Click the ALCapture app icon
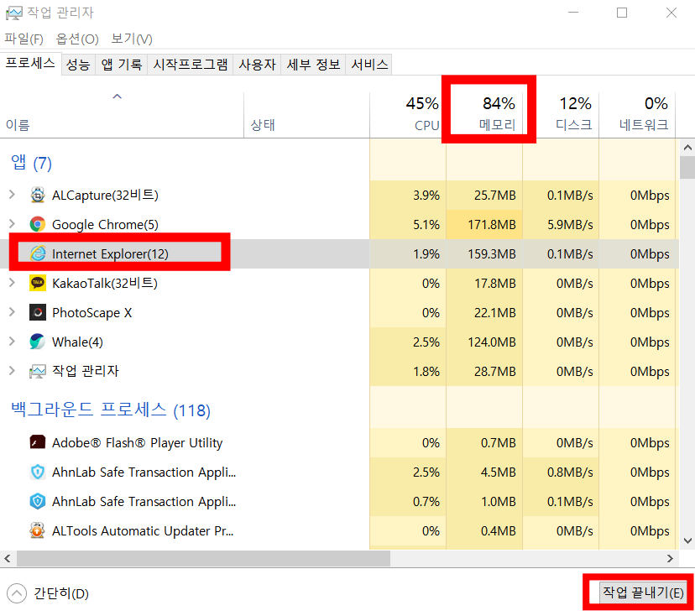 tap(38, 195)
